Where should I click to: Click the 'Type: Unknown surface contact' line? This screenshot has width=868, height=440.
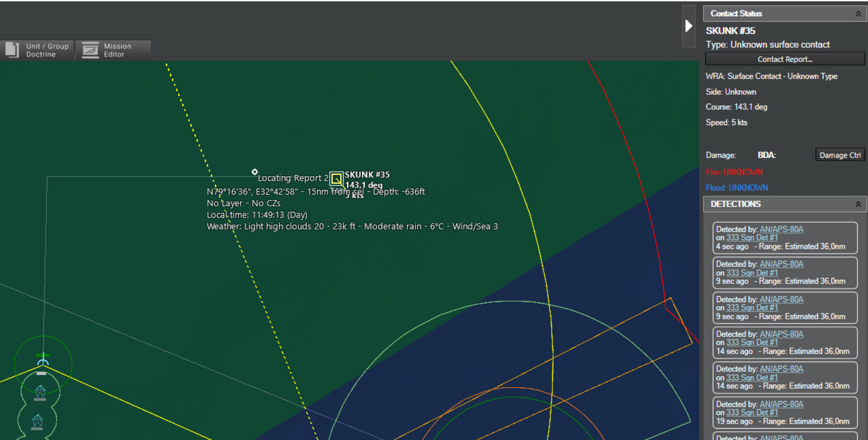768,44
